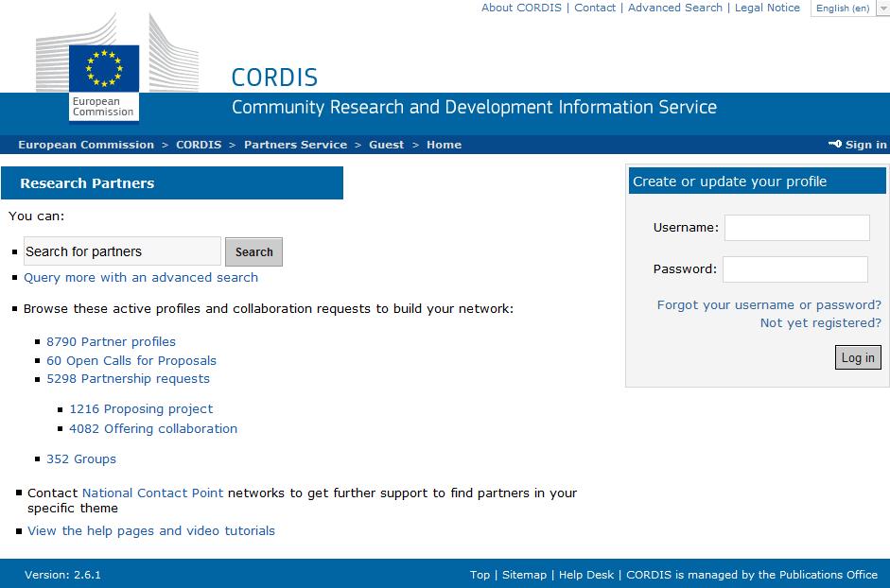The image size is (890, 588).
Task: Open 4082 Offering collaboration link
Action: tap(153, 428)
